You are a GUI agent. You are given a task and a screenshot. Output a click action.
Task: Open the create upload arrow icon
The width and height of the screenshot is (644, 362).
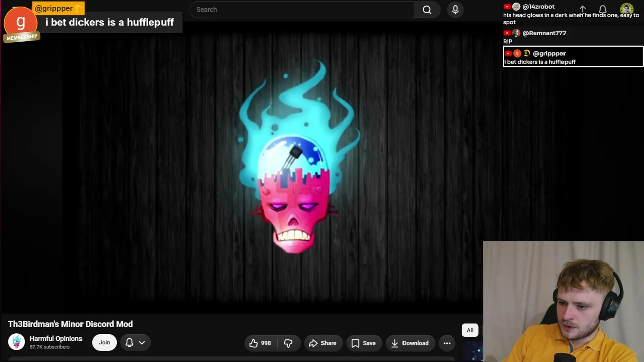click(x=582, y=9)
